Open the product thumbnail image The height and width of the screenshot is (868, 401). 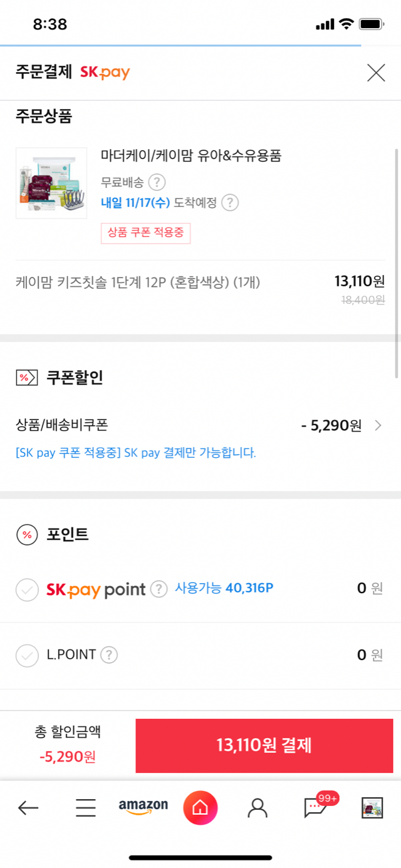51,183
